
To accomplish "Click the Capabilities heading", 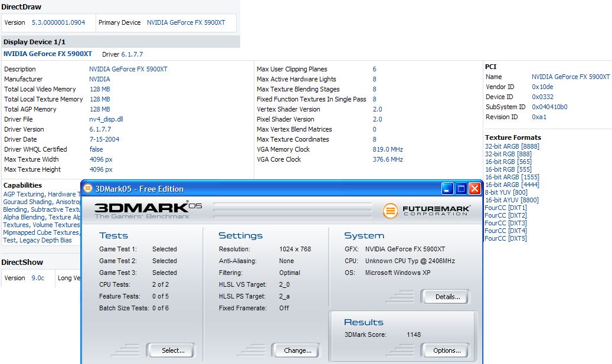I will click(x=22, y=185).
